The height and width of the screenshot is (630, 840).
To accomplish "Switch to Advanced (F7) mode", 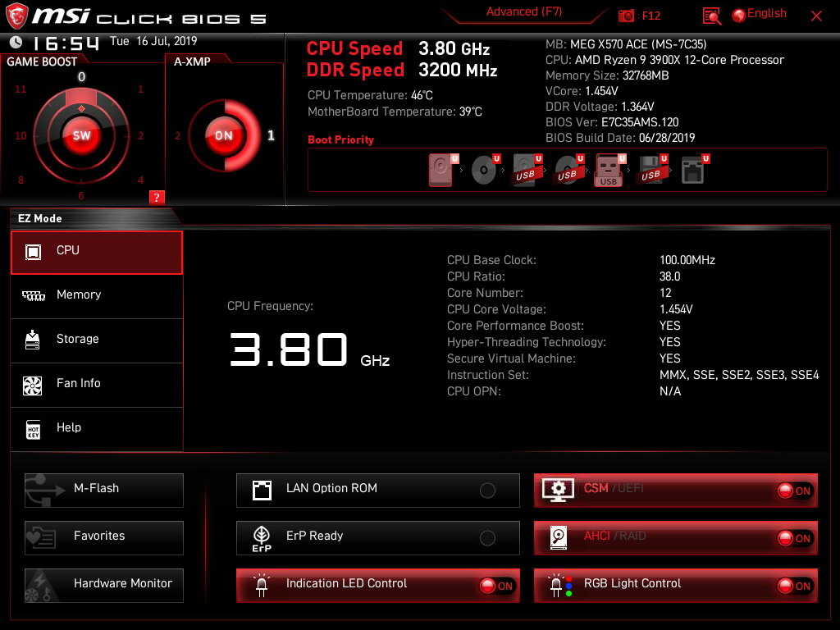I will point(524,11).
